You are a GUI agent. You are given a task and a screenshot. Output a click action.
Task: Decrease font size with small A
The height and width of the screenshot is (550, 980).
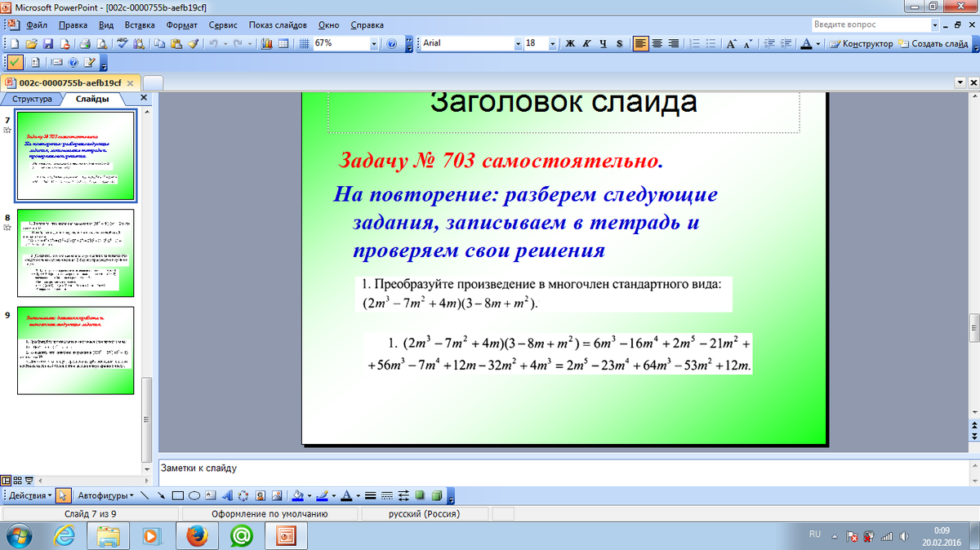(x=748, y=43)
